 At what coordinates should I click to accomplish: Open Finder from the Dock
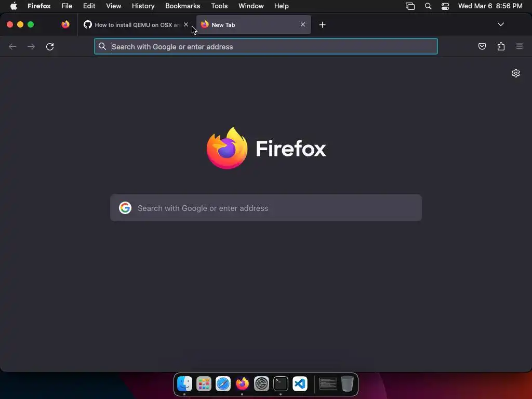pyautogui.click(x=184, y=384)
